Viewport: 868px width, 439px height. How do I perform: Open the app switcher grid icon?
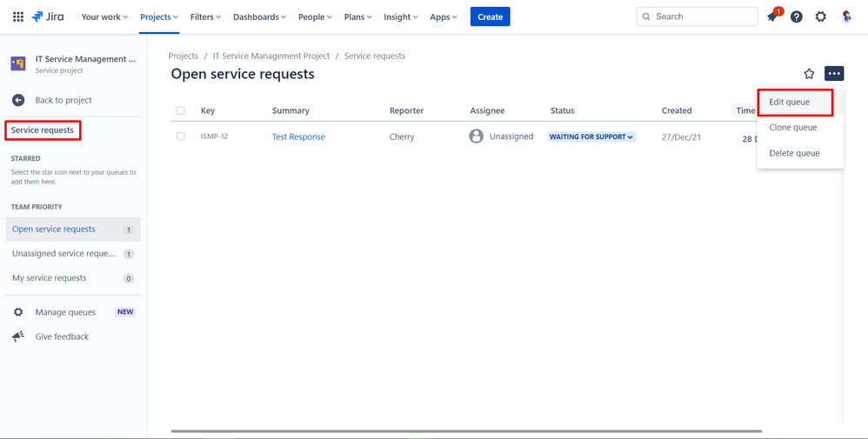[x=18, y=17]
